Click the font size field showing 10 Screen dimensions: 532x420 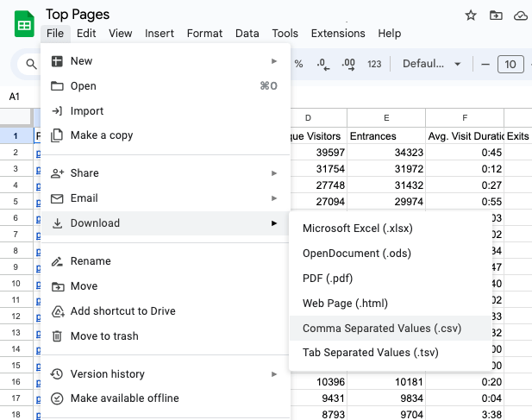coord(510,65)
